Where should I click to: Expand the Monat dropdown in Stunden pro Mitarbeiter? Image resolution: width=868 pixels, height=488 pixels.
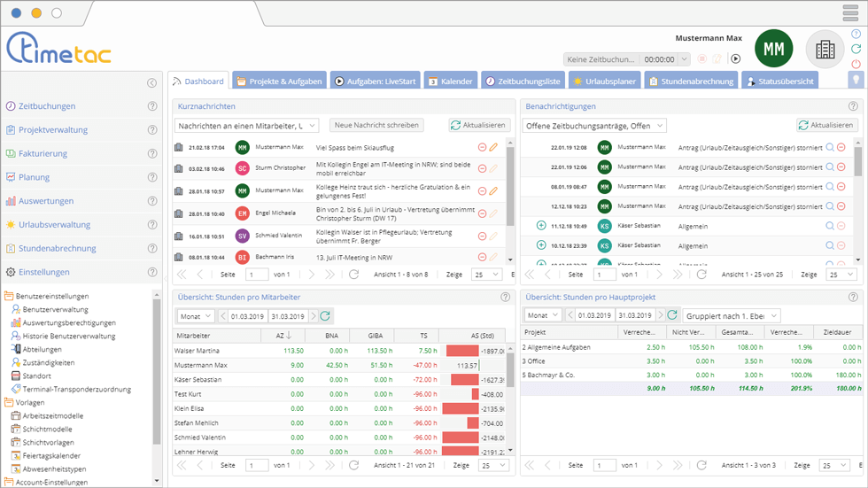196,316
